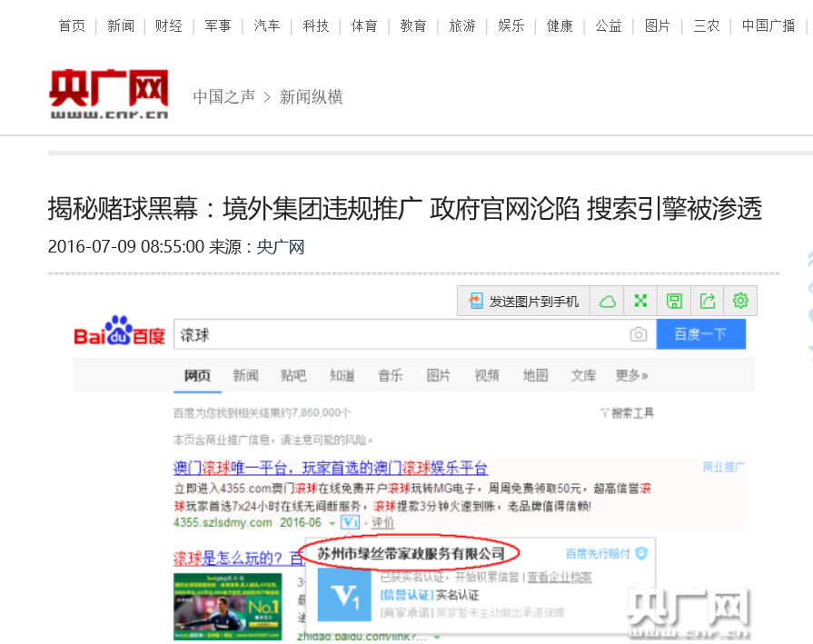Screen dimensions: 813x644
Task: Click the green URL 4355.szlsdmy.com
Action: [223, 522]
